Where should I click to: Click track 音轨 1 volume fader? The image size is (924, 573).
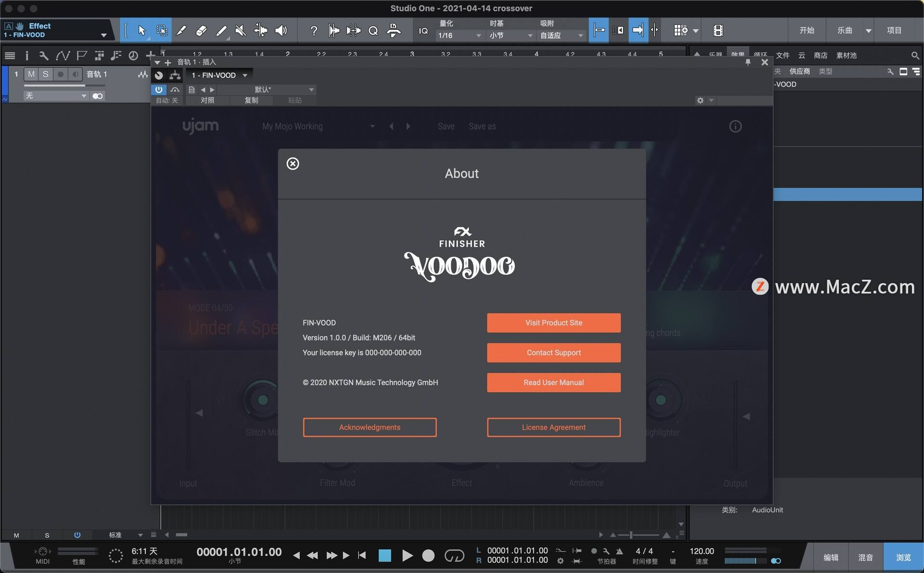[x=64, y=86]
